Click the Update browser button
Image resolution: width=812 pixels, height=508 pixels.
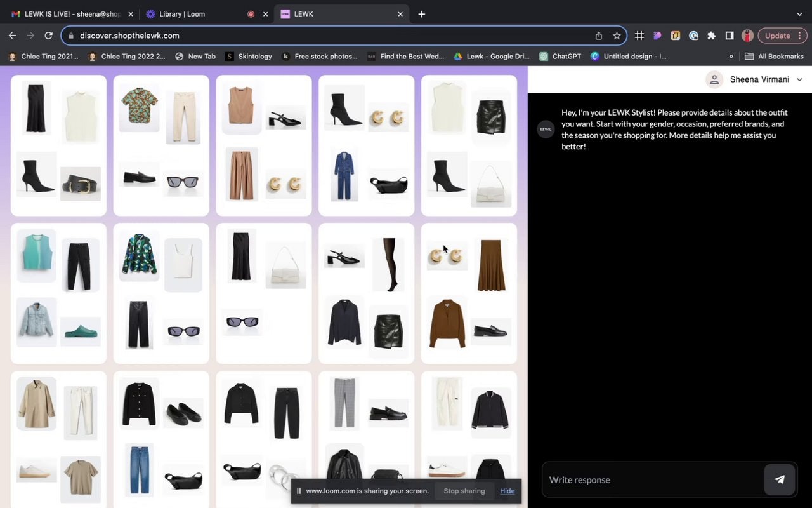pyautogui.click(x=776, y=36)
